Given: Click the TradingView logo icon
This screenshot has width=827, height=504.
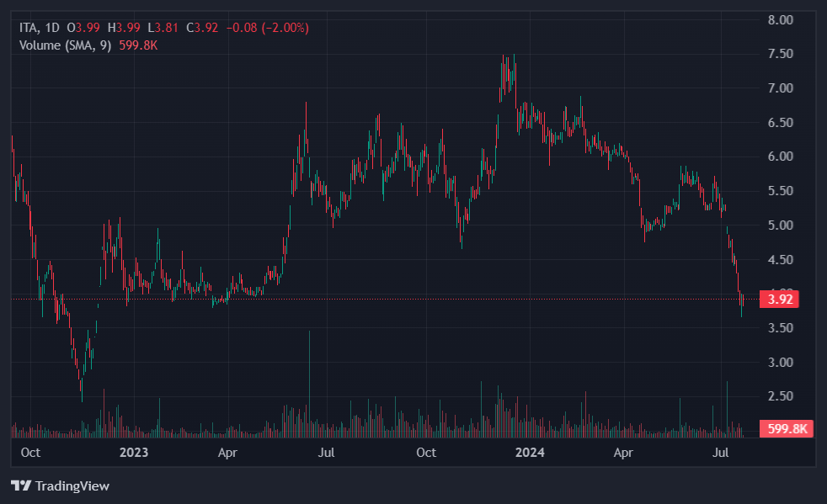Looking at the screenshot, I should (x=20, y=485).
